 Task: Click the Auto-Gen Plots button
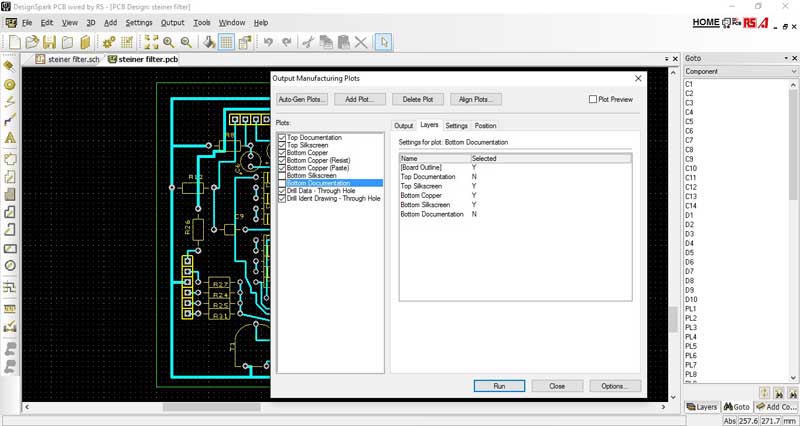pos(302,99)
